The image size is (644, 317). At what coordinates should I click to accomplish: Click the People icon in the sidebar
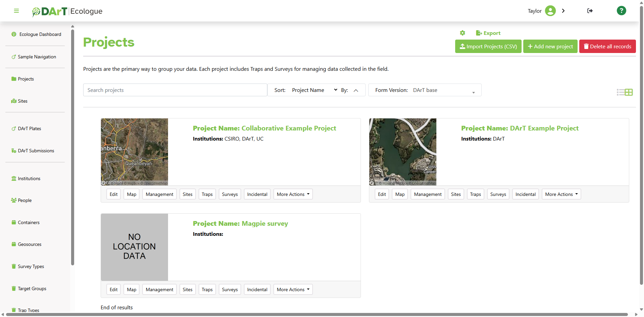coord(13,200)
